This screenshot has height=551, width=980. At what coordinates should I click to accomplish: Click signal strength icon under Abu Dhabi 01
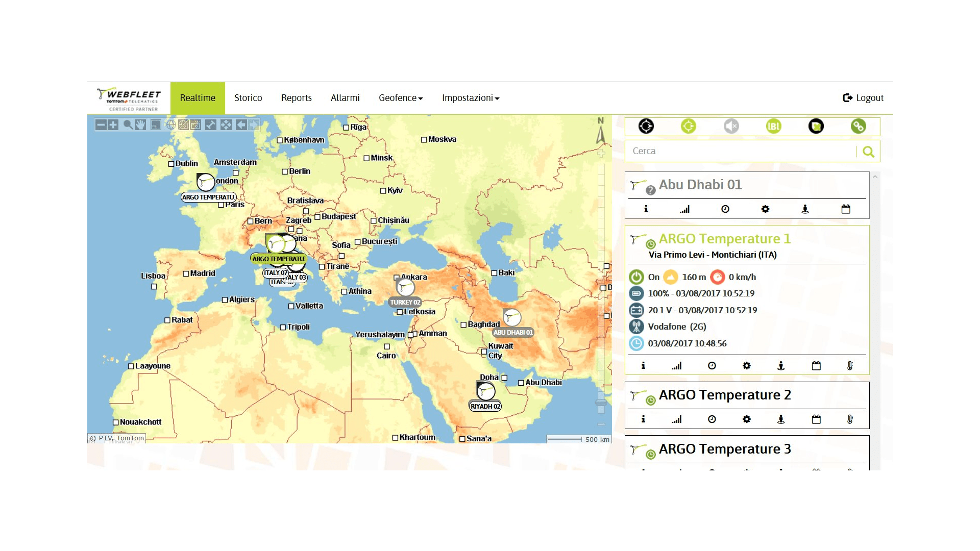click(684, 209)
